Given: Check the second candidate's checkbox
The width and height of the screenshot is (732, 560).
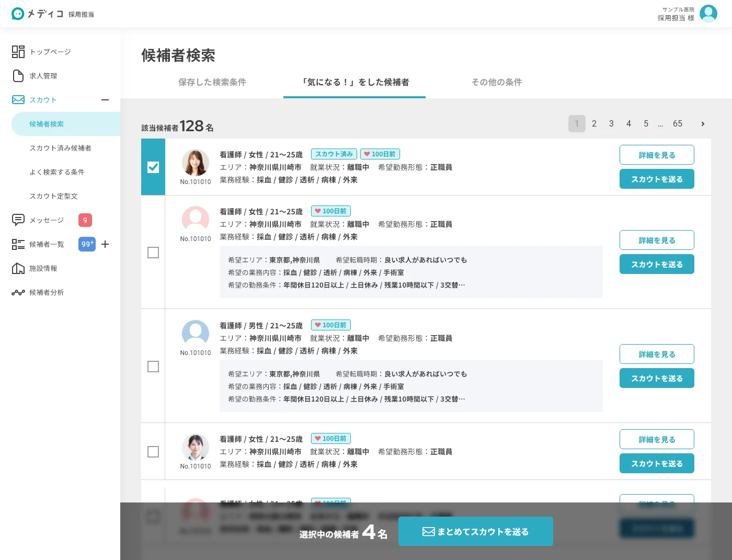Looking at the screenshot, I should (153, 253).
